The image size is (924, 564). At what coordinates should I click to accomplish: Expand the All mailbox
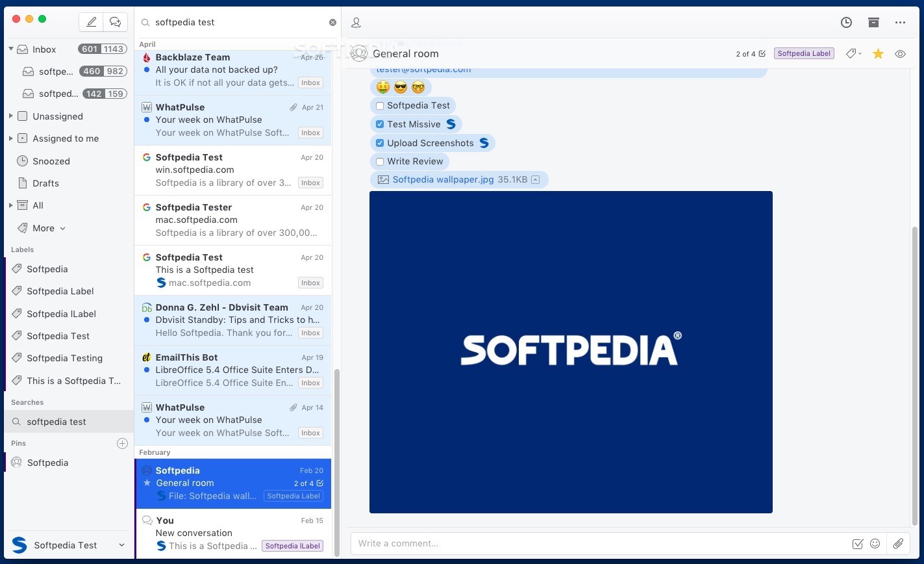pos(11,205)
